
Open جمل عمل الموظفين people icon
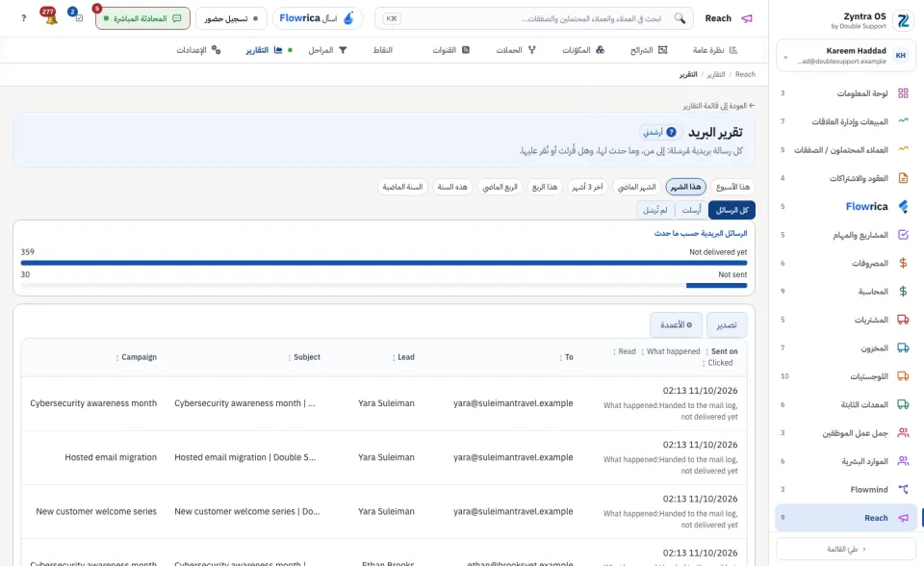pyautogui.click(x=903, y=433)
